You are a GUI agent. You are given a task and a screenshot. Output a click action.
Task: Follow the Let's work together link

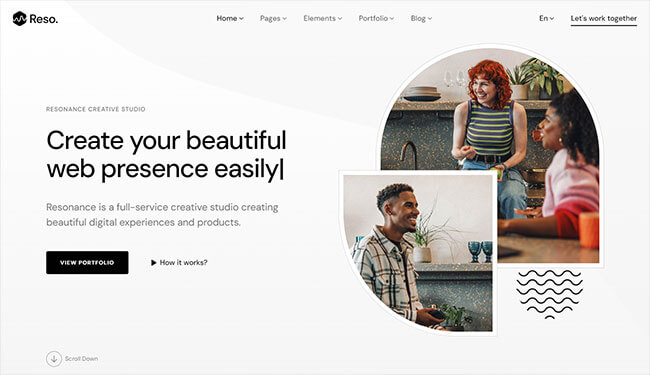[x=604, y=19]
